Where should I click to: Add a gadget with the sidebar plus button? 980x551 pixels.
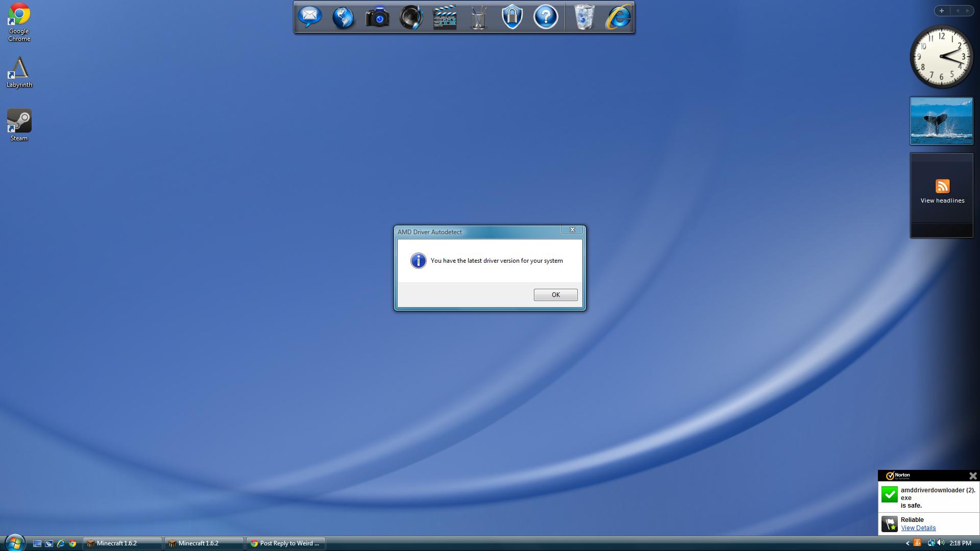click(x=942, y=11)
